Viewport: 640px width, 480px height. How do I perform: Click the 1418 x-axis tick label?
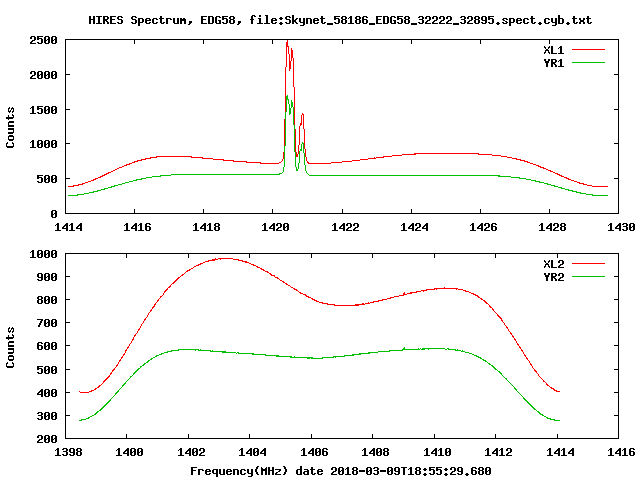click(206, 227)
